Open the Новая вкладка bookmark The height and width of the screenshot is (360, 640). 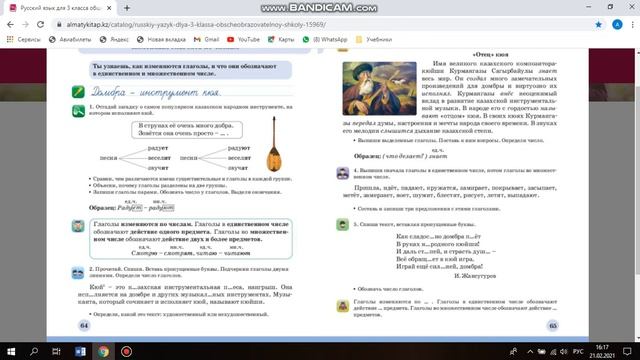[x=161, y=40]
